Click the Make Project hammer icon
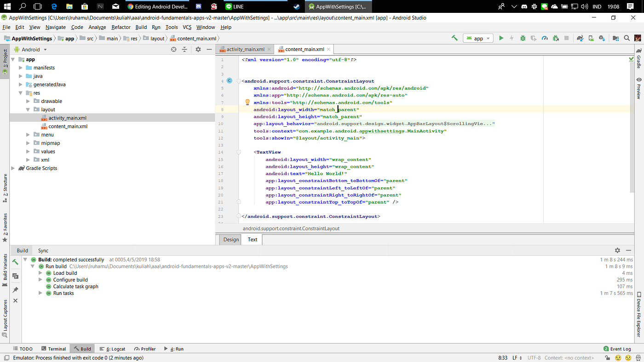The image size is (644, 362). [x=454, y=39]
